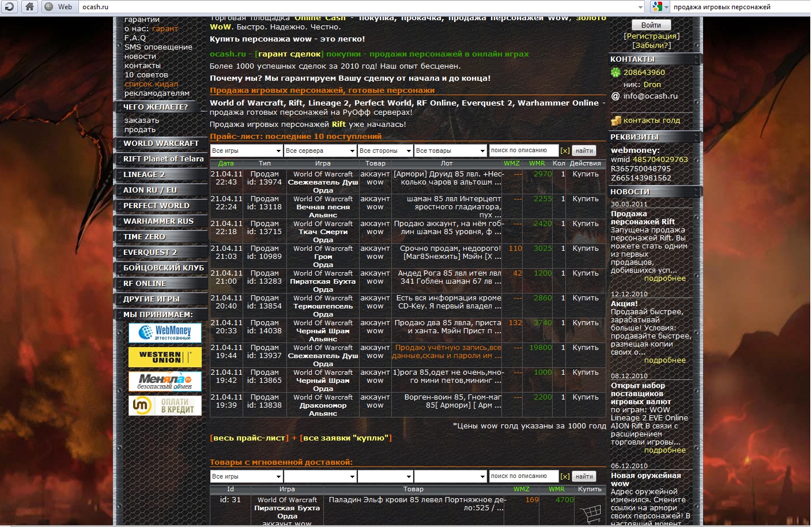Clear the price-list search with [x]

click(565, 150)
